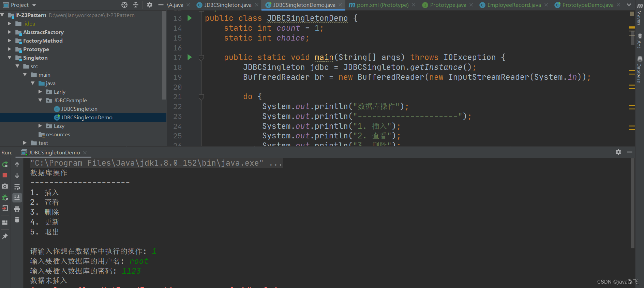The image size is (644, 288).
Task: Click the restore layout icon in Run toolbar
Action: (5, 223)
